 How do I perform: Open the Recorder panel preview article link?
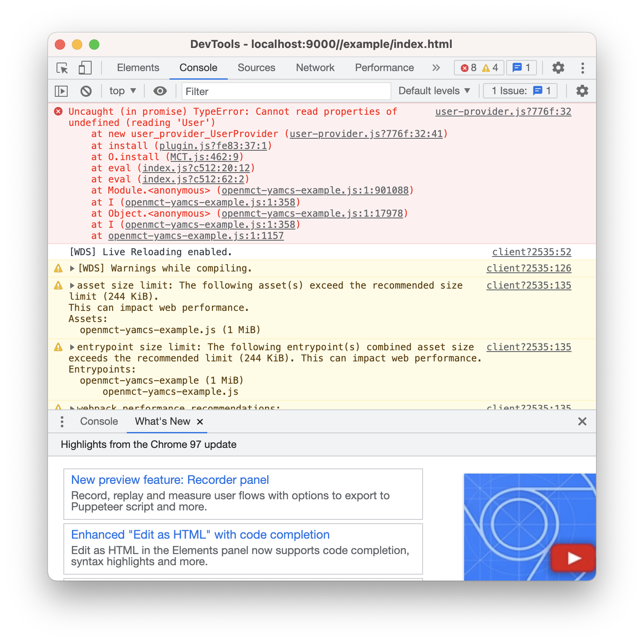click(170, 480)
